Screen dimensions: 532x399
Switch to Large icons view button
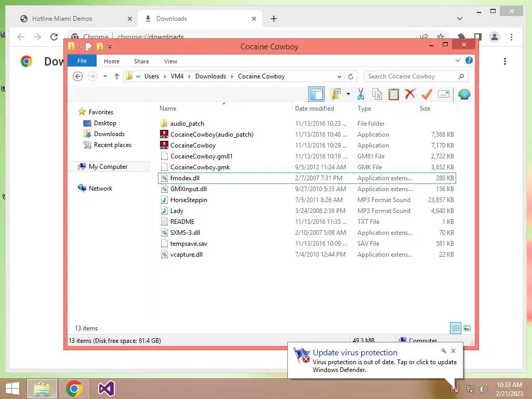tap(467, 328)
